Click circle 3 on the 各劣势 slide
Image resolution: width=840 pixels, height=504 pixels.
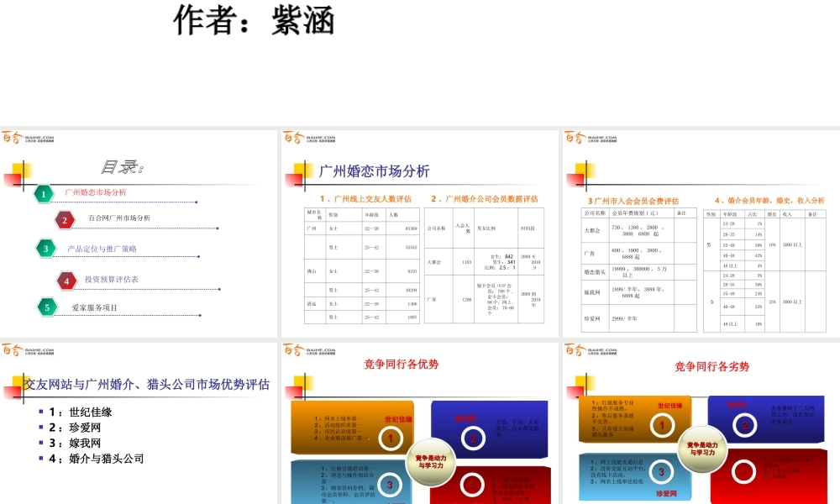click(x=661, y=471)
